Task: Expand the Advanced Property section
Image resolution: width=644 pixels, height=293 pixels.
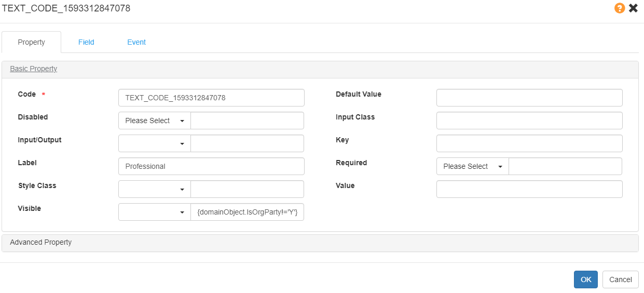Action: click(x=41, y=242)
